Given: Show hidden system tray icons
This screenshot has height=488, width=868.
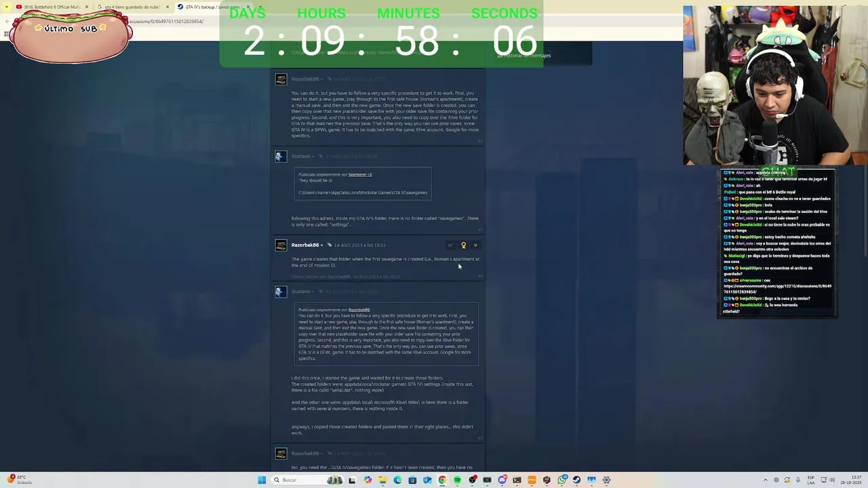Looking at the screenshot, I should click(766, 480).
